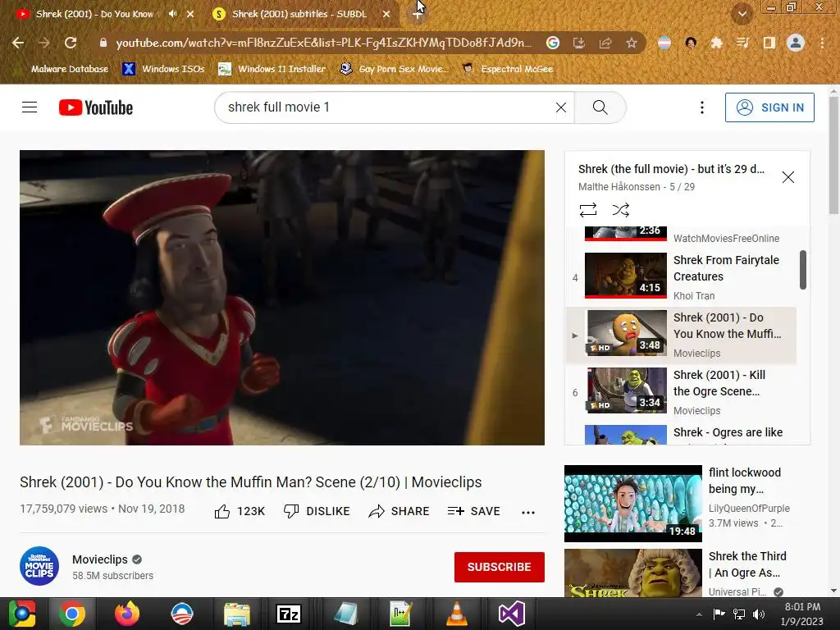Click the Google icon in the address bar
840x630 pixels.
click(553, 43)
